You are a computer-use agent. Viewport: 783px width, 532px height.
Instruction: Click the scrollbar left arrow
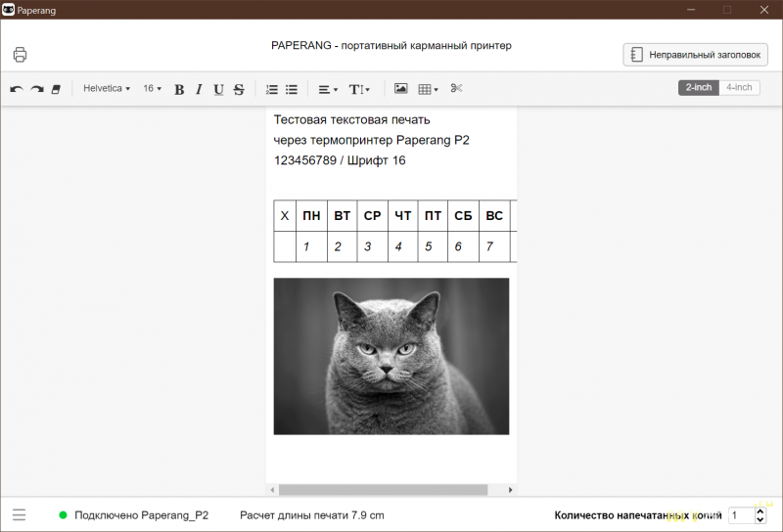(x=272, y=490)
